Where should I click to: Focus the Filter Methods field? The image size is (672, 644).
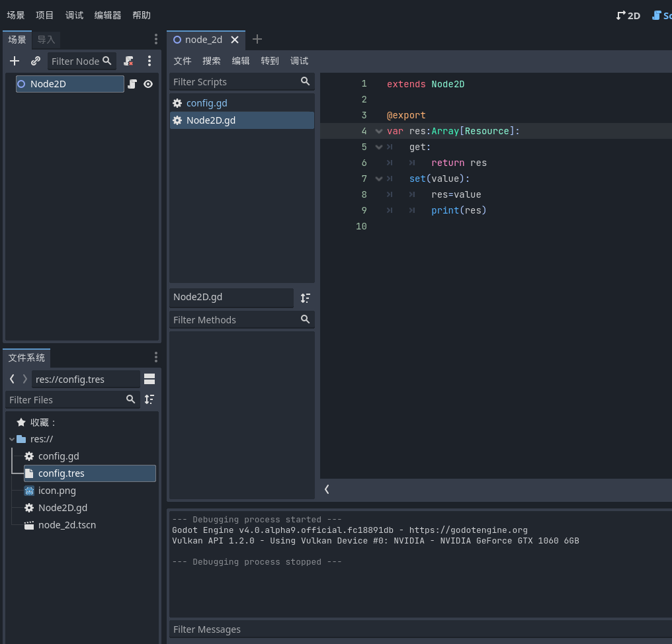[x=242, y=319]
